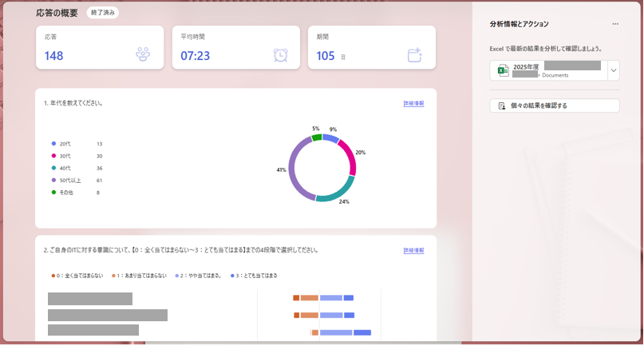The height and width of the screenshot is (346, 644).
Task: Click the '3：とても当てはまる' legend item
Action: [255, 276]
